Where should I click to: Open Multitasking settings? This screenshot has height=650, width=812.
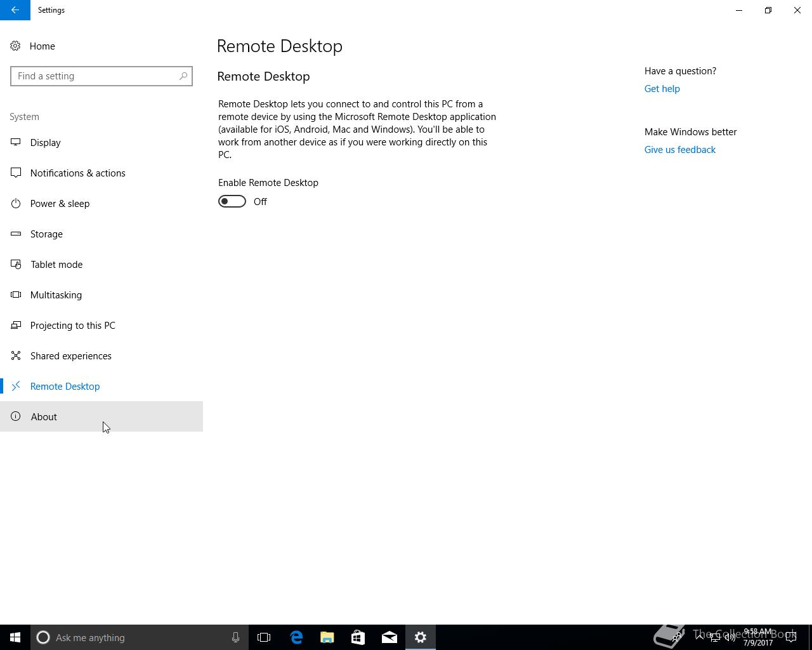(101, 295)
